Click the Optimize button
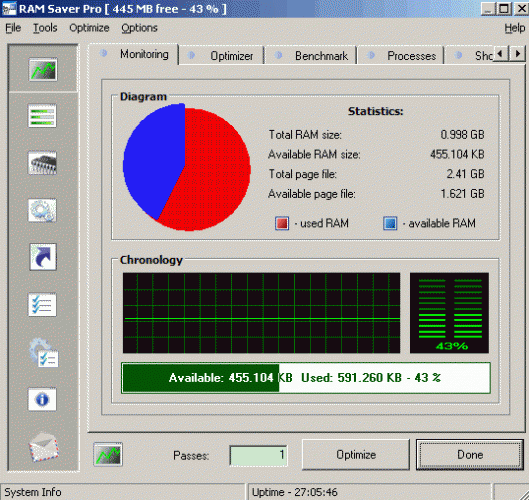529x500 pixels. pos(356,454)
